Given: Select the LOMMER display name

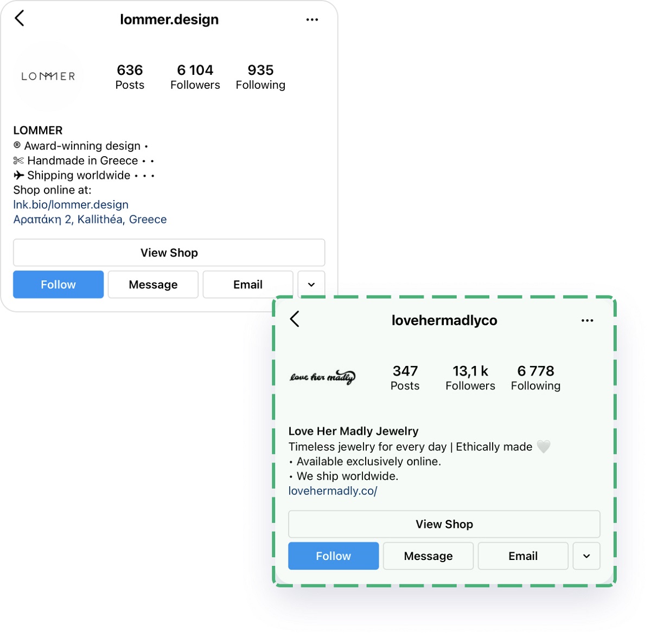Looking at the screenshot, I should pyautogui.click(x=38, y=131).
